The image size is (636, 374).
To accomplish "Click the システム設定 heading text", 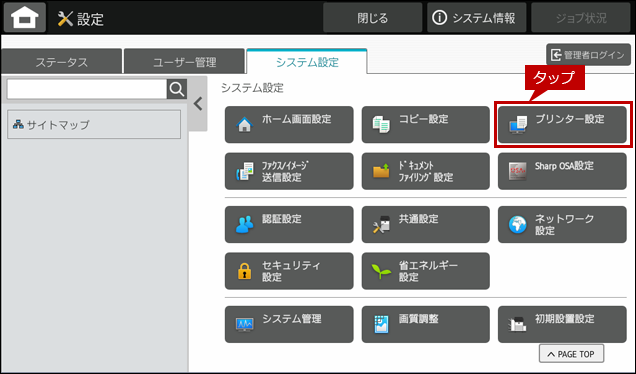I will 252,88.
